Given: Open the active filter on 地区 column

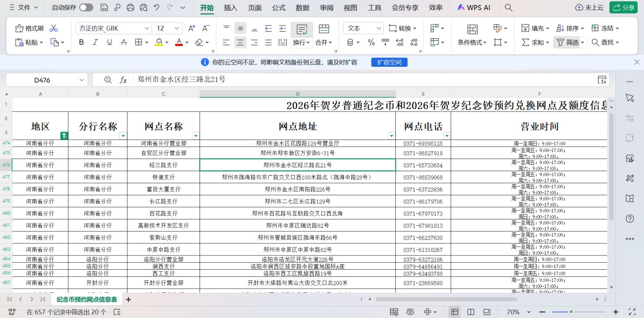Looking at the screenshot, I should click(x=64, y=136).
